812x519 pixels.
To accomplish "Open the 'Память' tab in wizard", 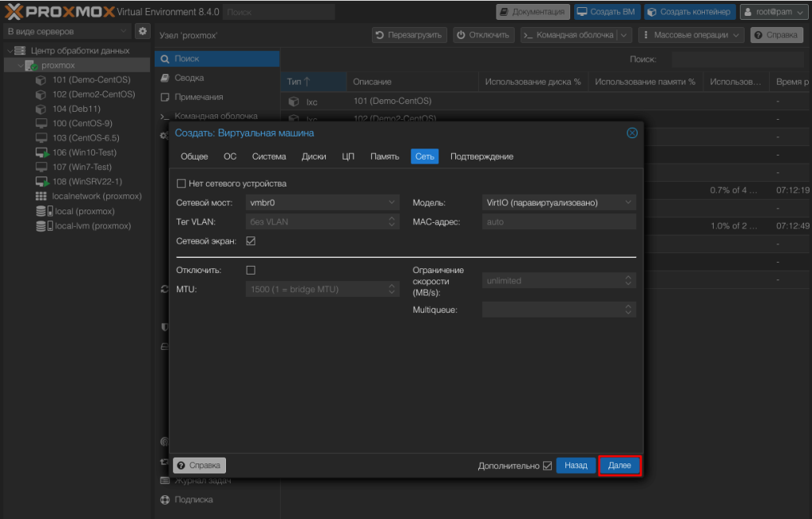I will click(385, 156).
